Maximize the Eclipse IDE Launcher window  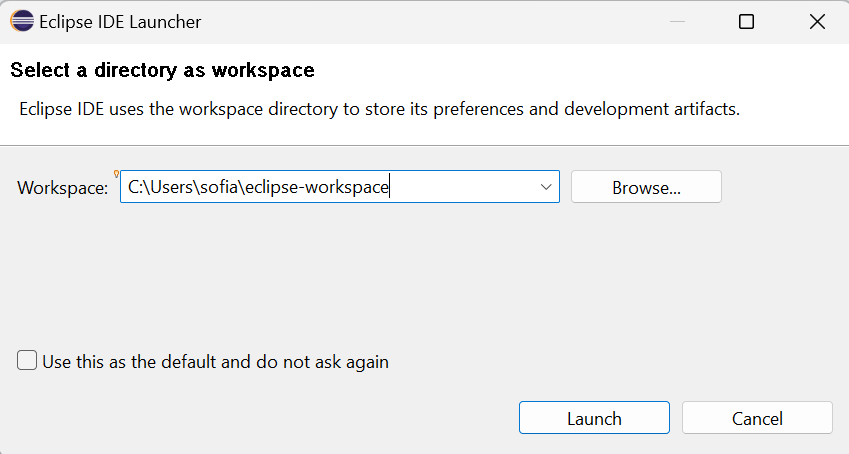click(747, 22)
